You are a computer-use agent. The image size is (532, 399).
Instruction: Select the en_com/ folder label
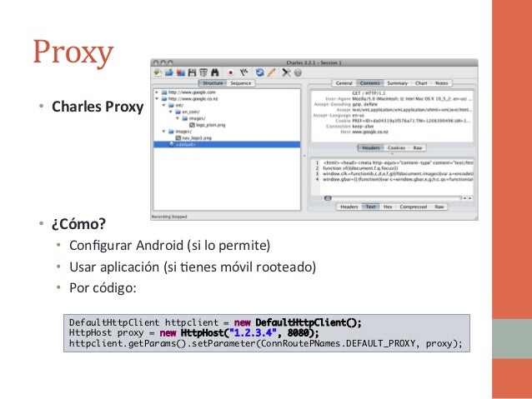(191, 112)
